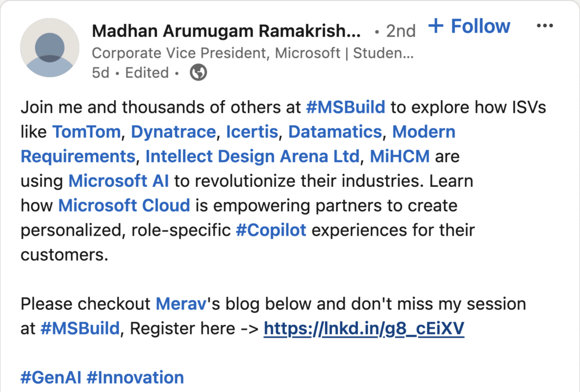Click the author's profile avatar
This screenshot has height=392, width=580.
point(50,48)
